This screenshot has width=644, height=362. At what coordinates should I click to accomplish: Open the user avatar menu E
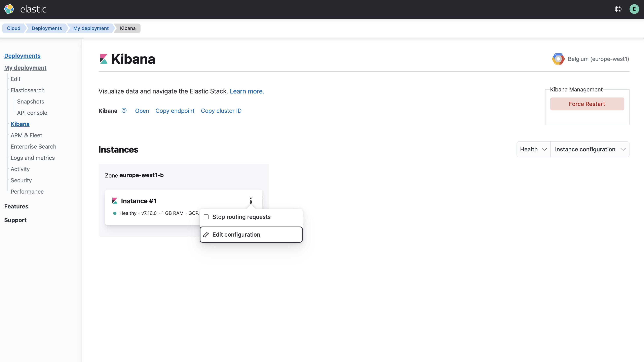tap(634, 9)
